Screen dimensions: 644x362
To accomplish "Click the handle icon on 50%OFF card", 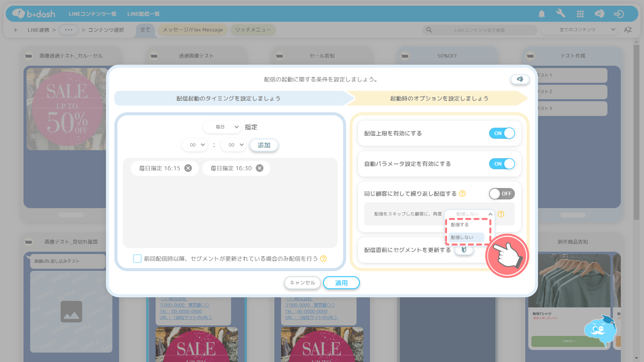I will (x=405, y=56).
